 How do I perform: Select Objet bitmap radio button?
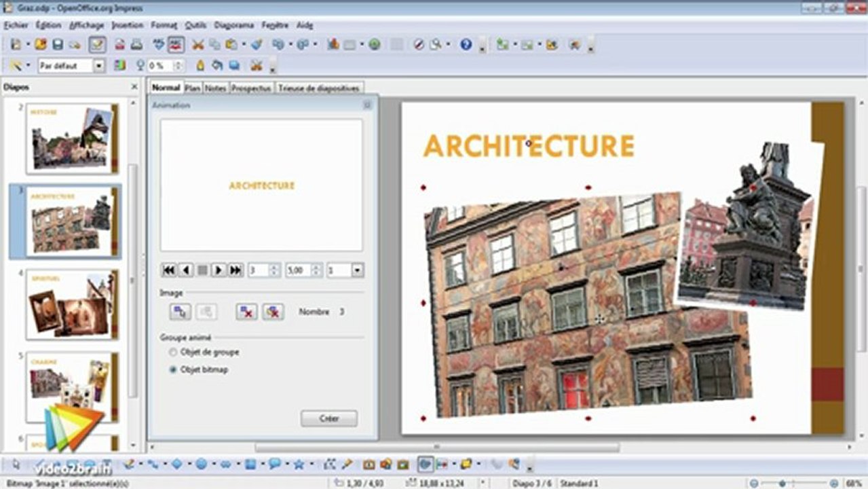point(173,370)
